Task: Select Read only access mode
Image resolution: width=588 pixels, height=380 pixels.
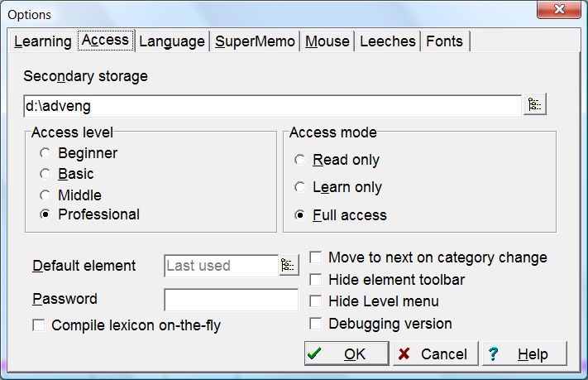Action: click(x=300, y=160)
